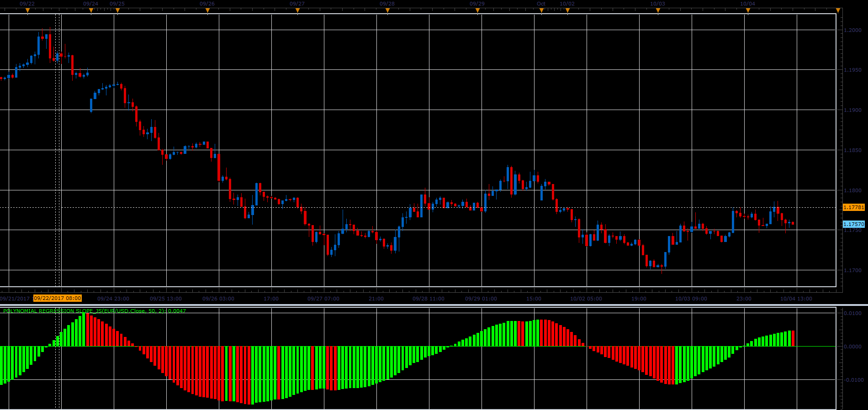Click the 1.1850 price scale label
The width and height of the screenshot is (868, 410).
coord(853,150)
